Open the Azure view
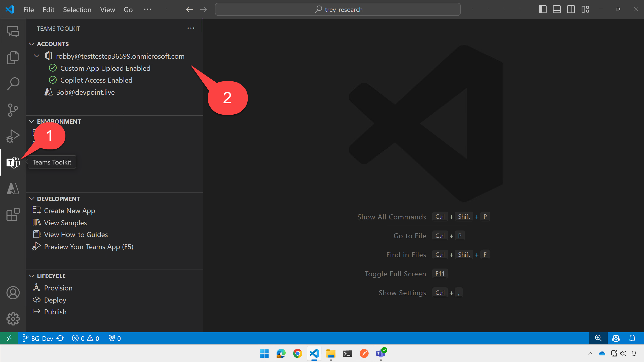 point(13,189)
